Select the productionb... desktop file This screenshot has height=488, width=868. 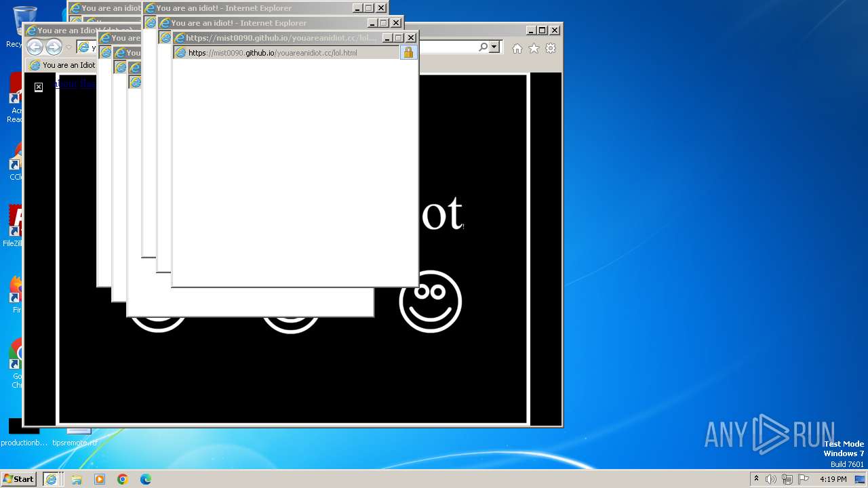24,432
